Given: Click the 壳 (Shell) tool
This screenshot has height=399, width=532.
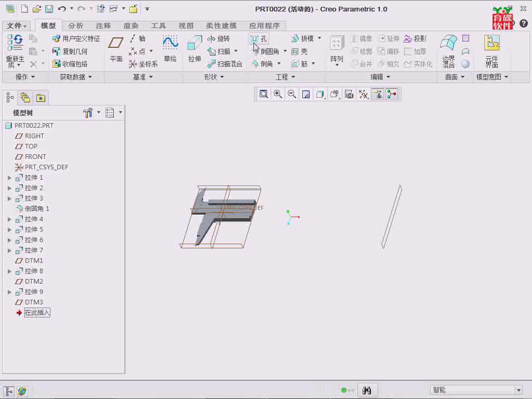Looking at the screenshot, I should point(300,51).
